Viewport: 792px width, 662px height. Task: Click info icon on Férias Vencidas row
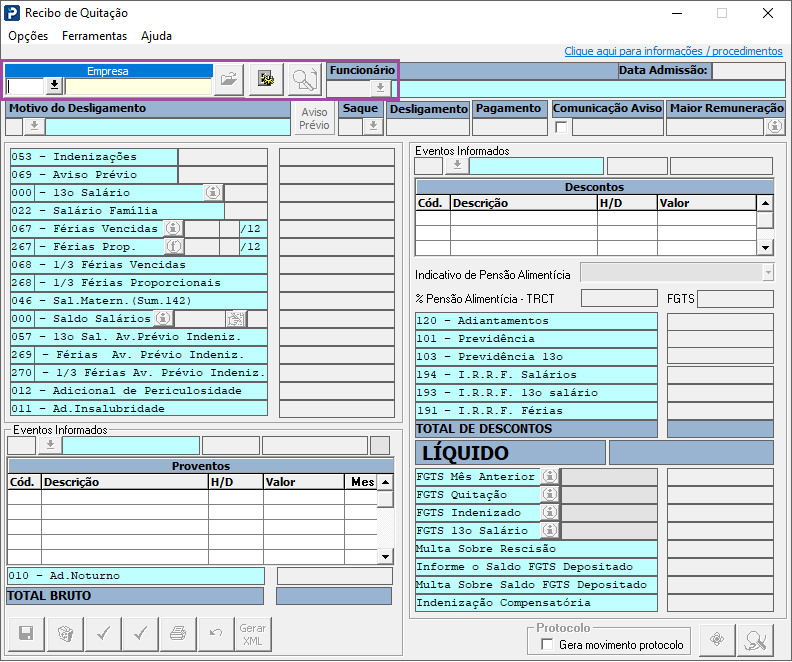(173, 228)
